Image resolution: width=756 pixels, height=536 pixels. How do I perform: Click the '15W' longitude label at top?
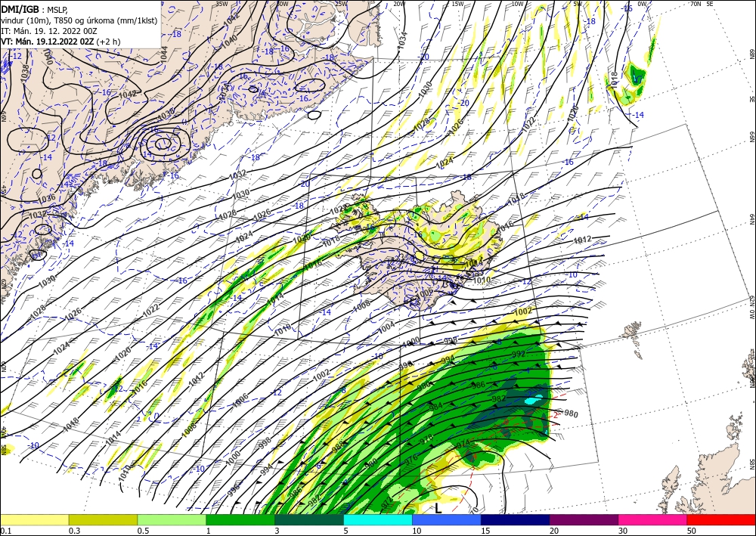tap(457, 4)
